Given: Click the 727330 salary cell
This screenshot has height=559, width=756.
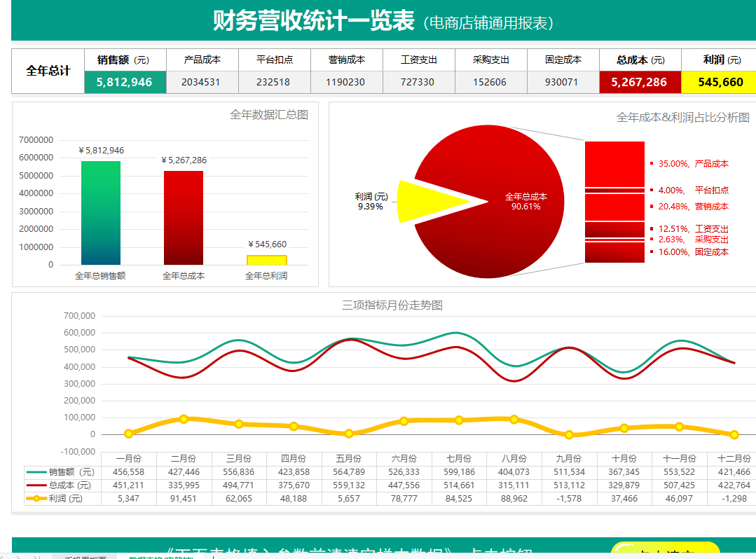Looking at the screenshot, I should [x=418, y=82].
